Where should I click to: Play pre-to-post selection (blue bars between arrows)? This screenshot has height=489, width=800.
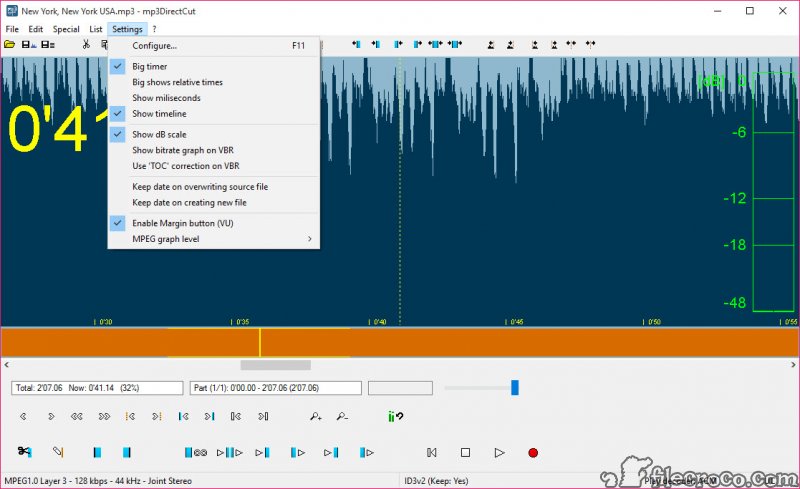230,452
